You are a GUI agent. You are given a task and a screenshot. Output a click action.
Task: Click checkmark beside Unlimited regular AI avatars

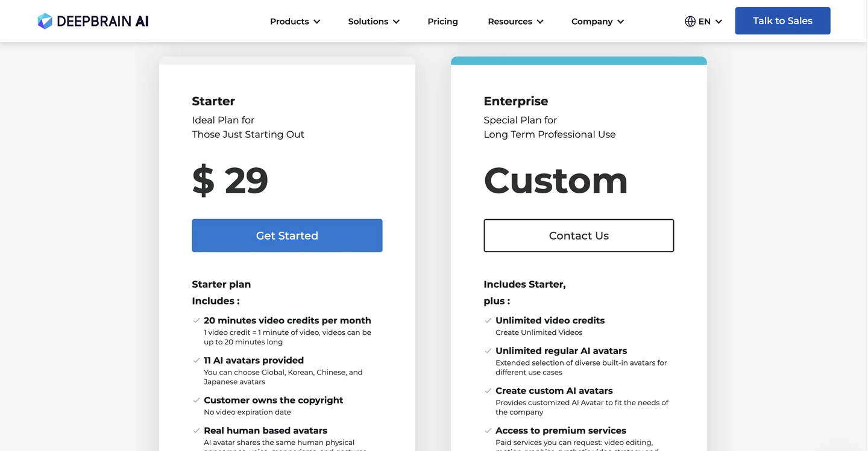488,350
